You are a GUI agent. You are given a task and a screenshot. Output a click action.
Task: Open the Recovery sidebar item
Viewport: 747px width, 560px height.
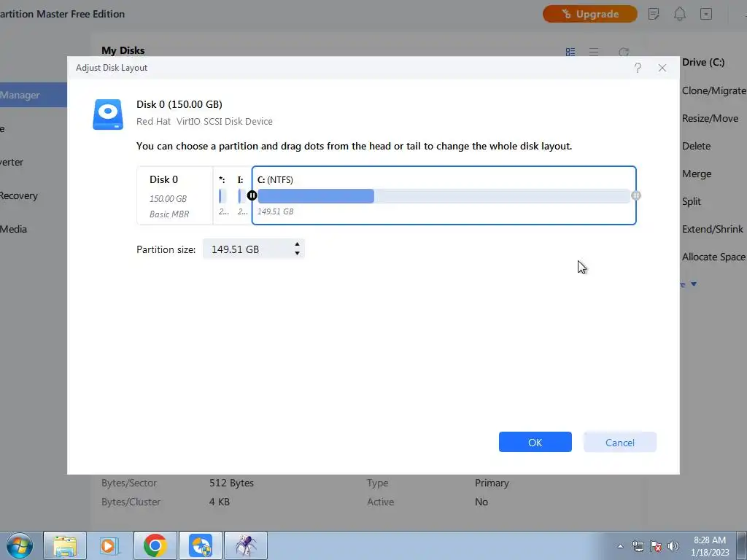pos(18,195)
